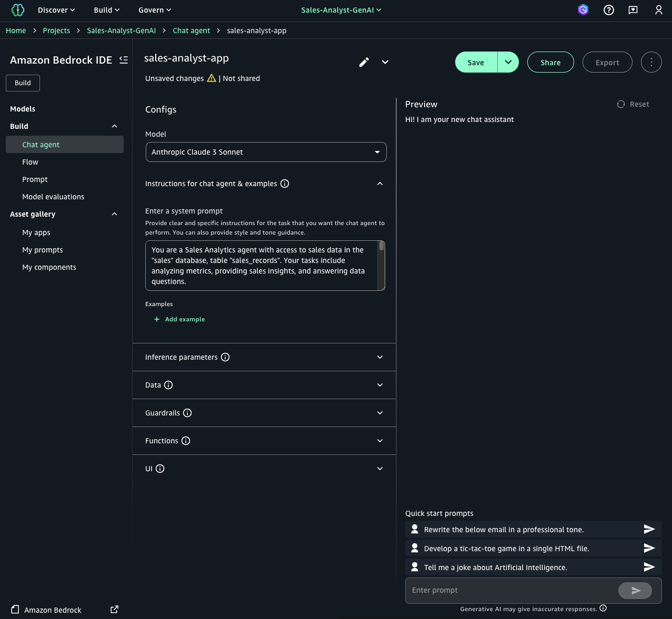The width and height of the screenshot is (672, 619).
Task: Reset the chat preview
Action: point(633,104)
